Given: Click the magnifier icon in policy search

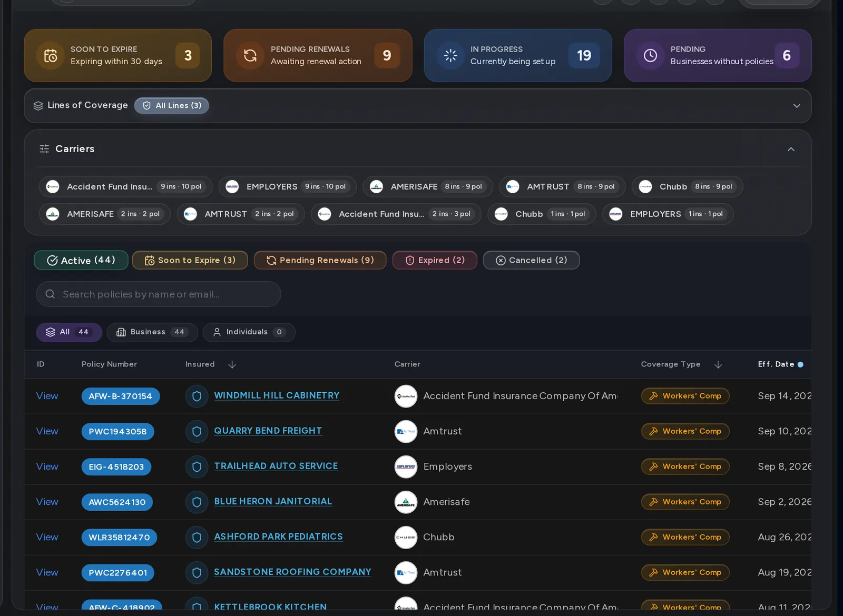Looking at the screenshot, I should click(50, 294).
